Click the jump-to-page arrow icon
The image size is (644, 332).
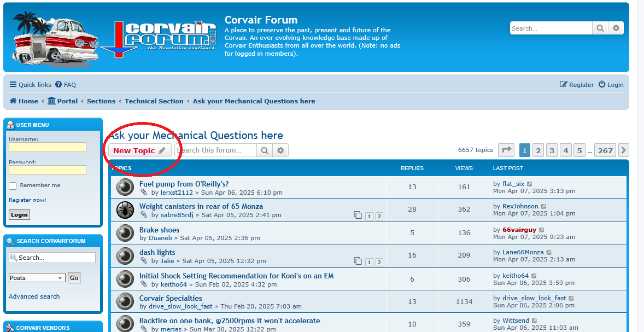[x=506, y=150]
